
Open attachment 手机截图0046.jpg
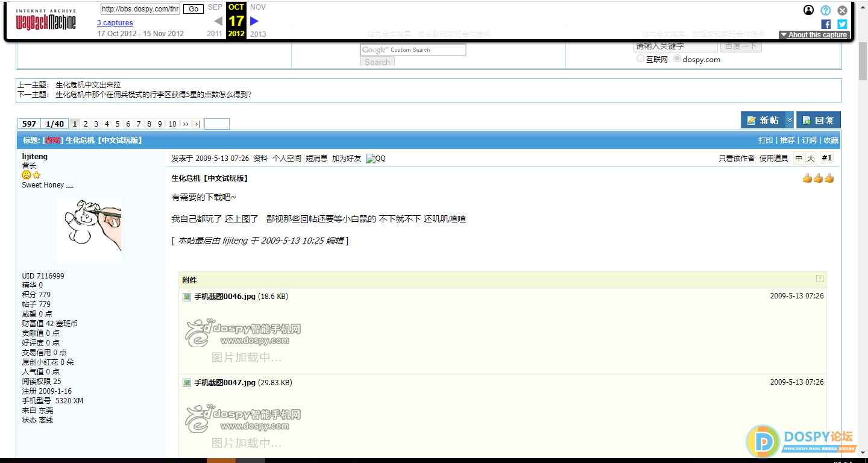pos(225,296)
